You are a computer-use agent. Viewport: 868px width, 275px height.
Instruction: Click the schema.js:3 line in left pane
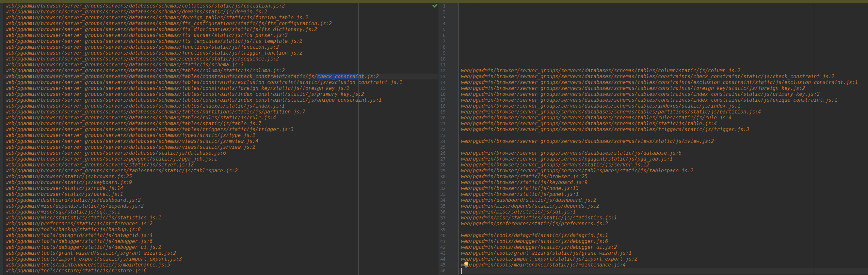pyautogui.click(x=124, y=65)
